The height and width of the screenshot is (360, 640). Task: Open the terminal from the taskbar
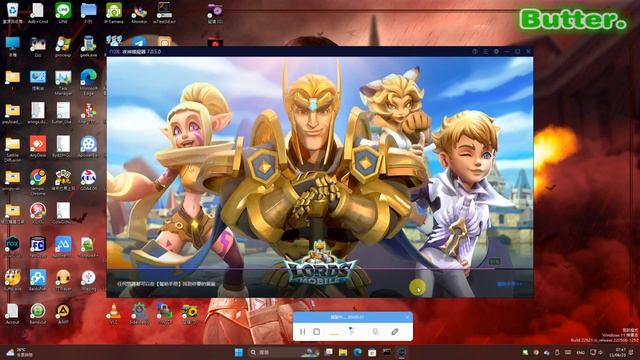point(387,352)
